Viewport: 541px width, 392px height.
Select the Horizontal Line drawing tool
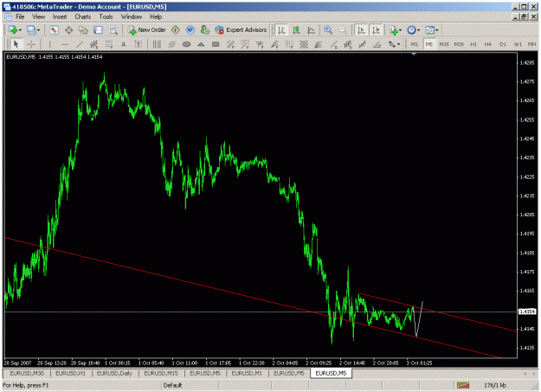[x=65, y=44]
